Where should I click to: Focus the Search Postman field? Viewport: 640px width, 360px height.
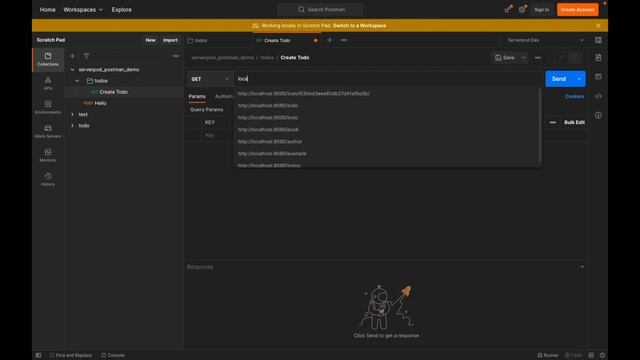click(x=320, y=9)
